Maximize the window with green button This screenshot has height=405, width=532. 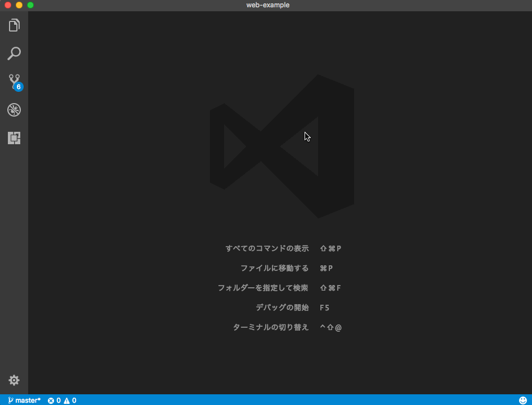pyautogui.click(x=30, y=5)
